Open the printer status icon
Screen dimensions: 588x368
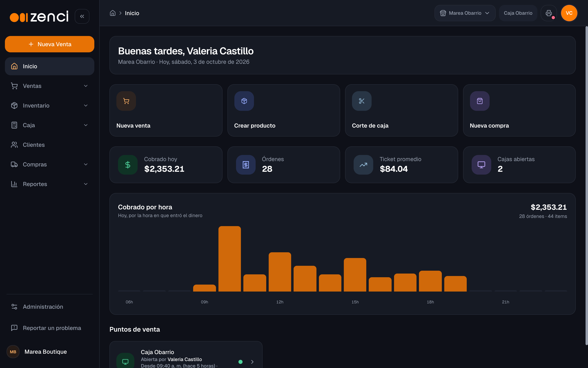click(549, 13)
